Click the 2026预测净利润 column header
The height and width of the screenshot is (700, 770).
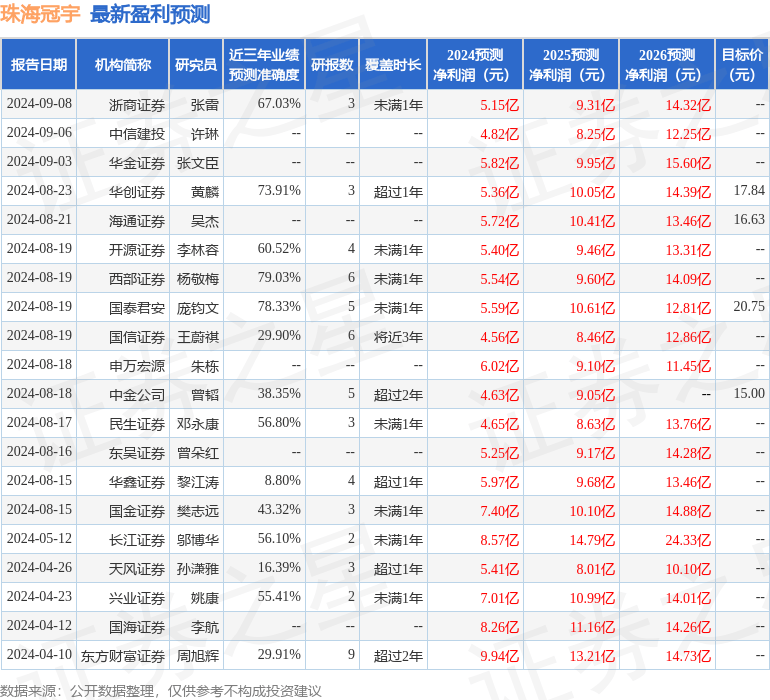pos(667,64)
